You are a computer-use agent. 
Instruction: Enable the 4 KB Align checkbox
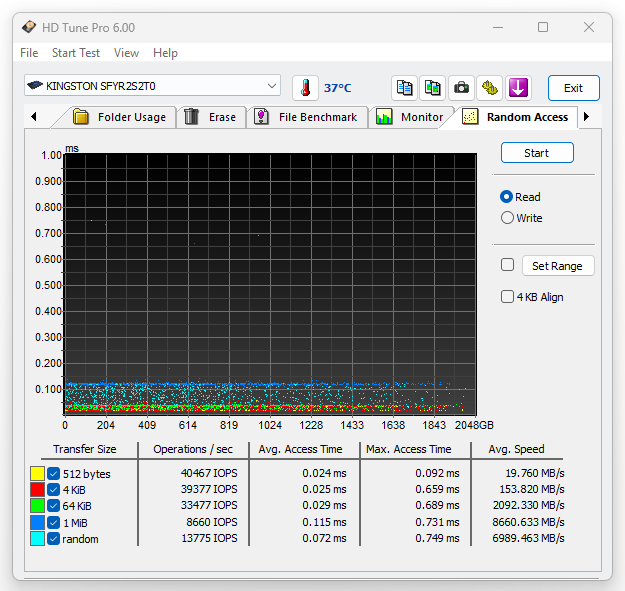tap(508, 297)
